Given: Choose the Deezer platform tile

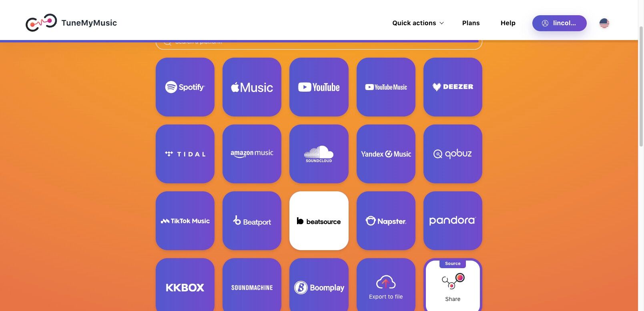Looking at the screenshot, I should tap(453, 87).
